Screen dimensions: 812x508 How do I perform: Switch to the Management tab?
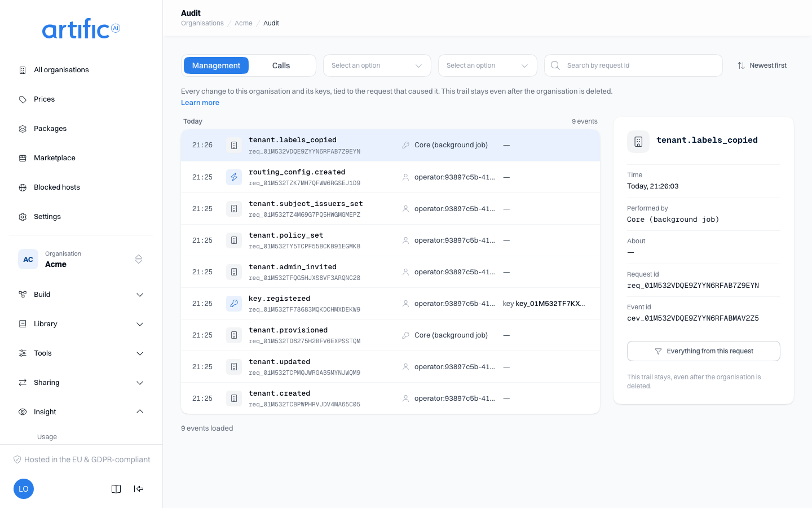click(x=216, y=65)
